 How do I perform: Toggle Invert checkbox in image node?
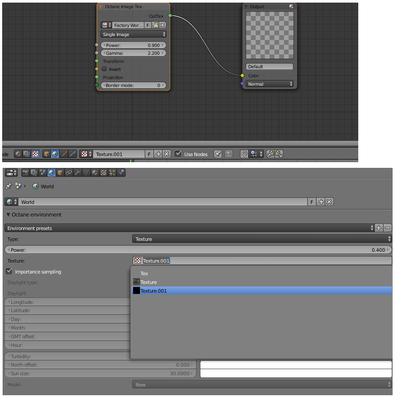[104, 69]
